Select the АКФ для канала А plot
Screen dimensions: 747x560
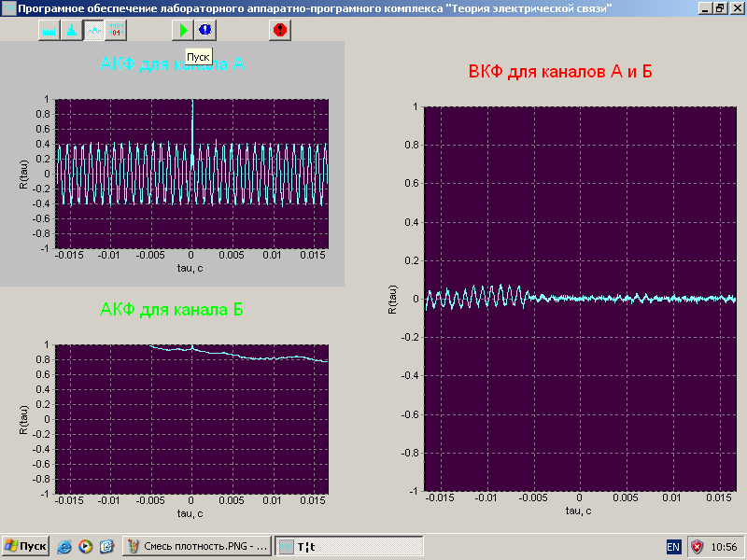192,174
